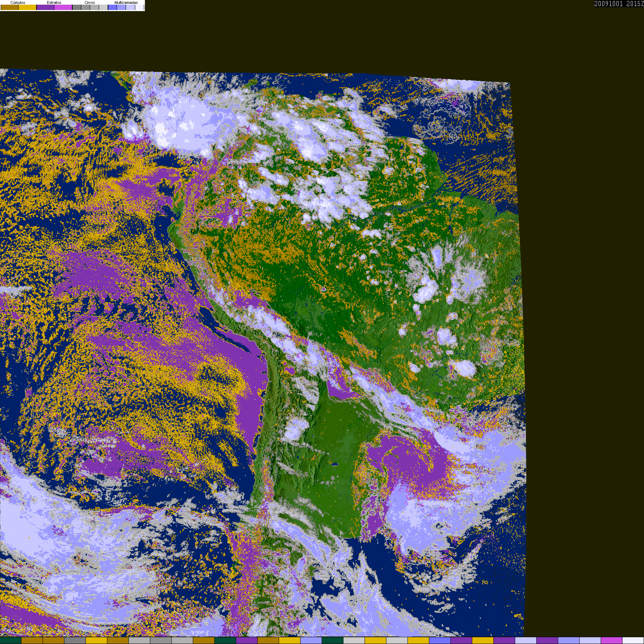Click the magenta Estratos legend swatch

coord(63,7)
